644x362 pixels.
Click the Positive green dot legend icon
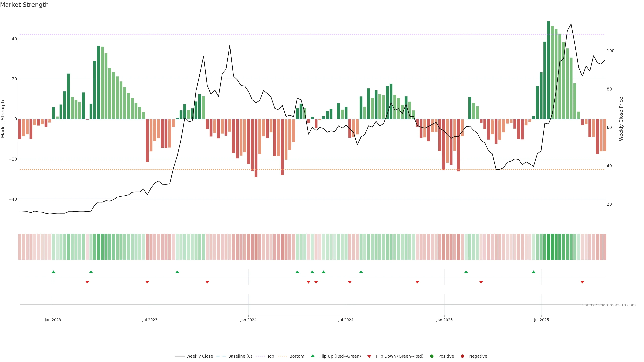coord(432,356)
